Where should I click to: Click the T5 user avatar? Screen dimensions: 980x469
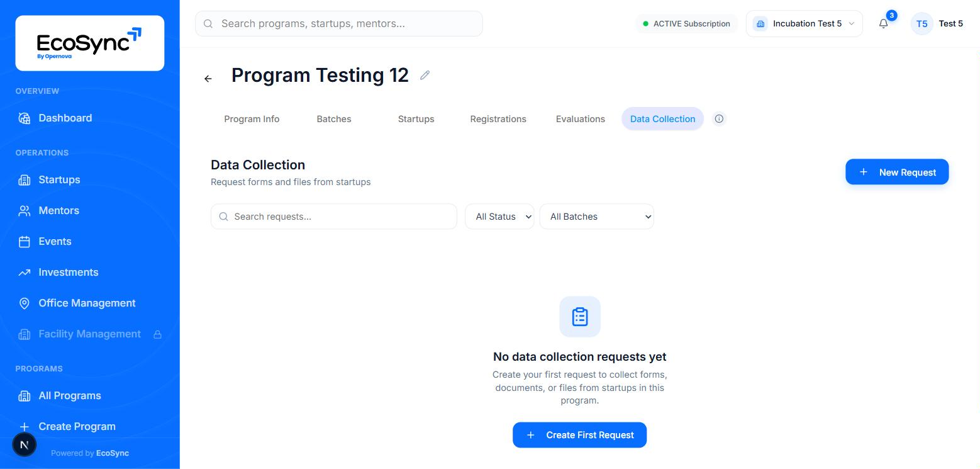(922, 24)
